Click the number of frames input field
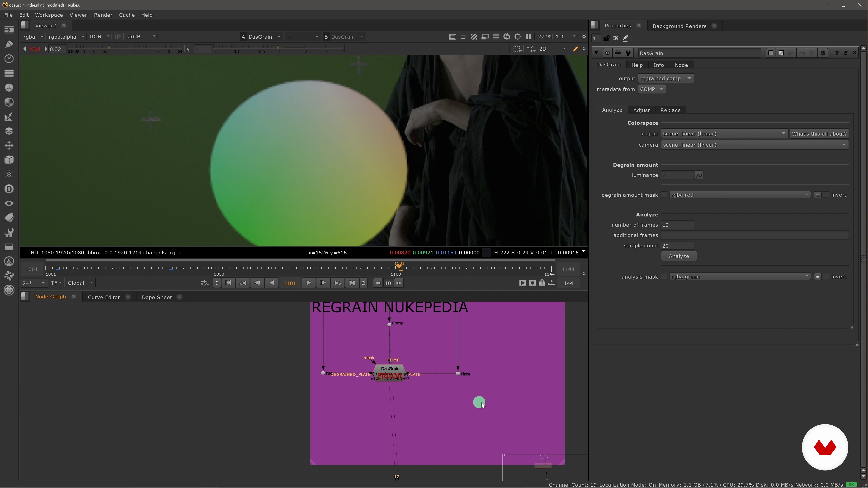 (677, 225)
